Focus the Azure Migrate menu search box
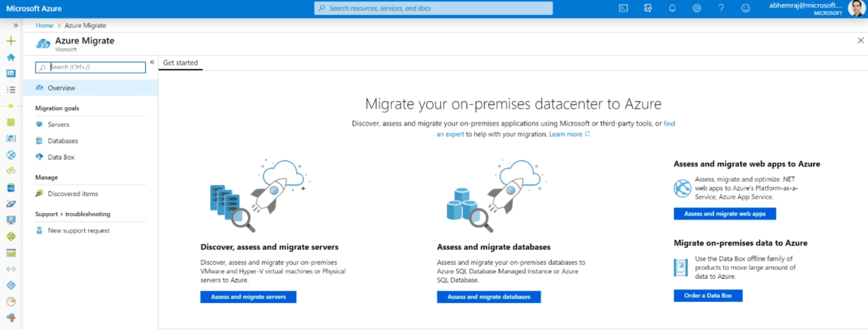The image size is (868, 330). 90,67
